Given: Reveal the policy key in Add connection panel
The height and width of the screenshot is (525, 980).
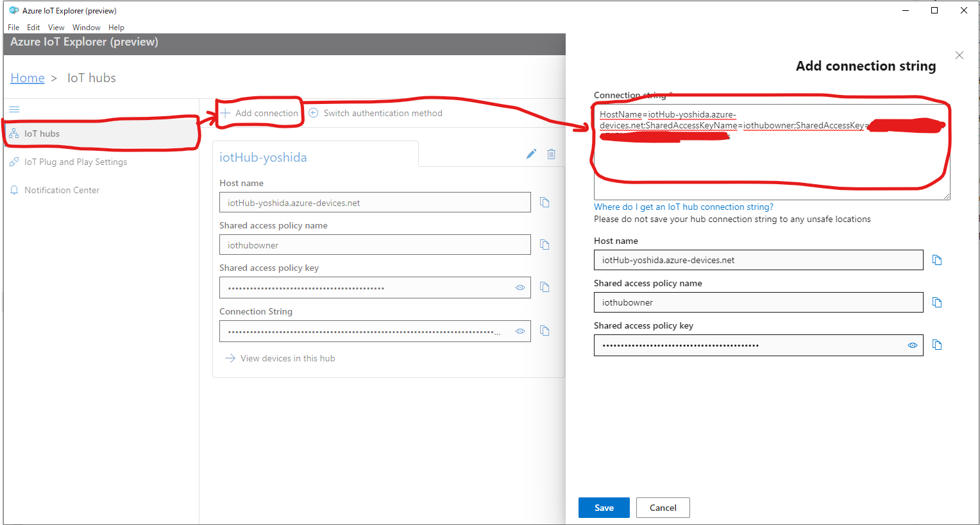Looking at the screenshot, I should pos(913,345).
